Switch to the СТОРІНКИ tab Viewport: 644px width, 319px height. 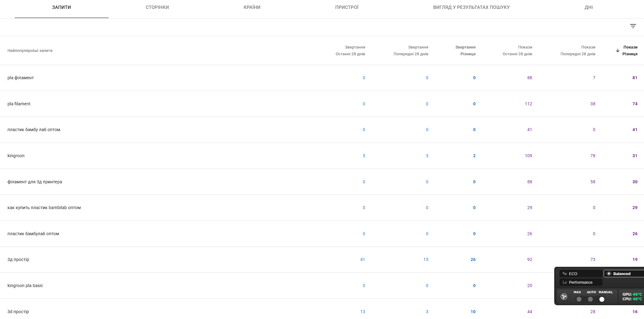click(157, 7)
